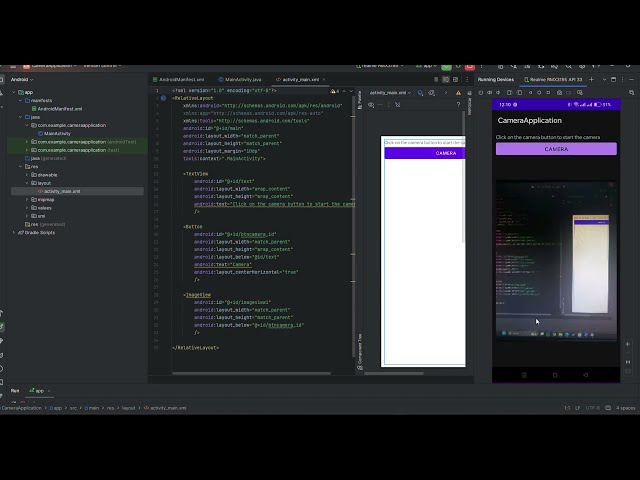Click the '4 spaces' indent setting

[x=625, y=408]
